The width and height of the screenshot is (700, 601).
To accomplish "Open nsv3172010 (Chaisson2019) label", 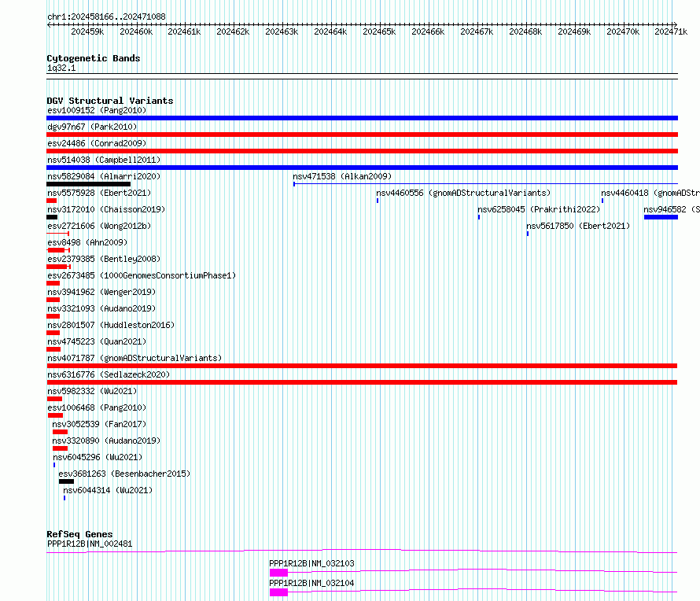I will [x=106, y=209].
